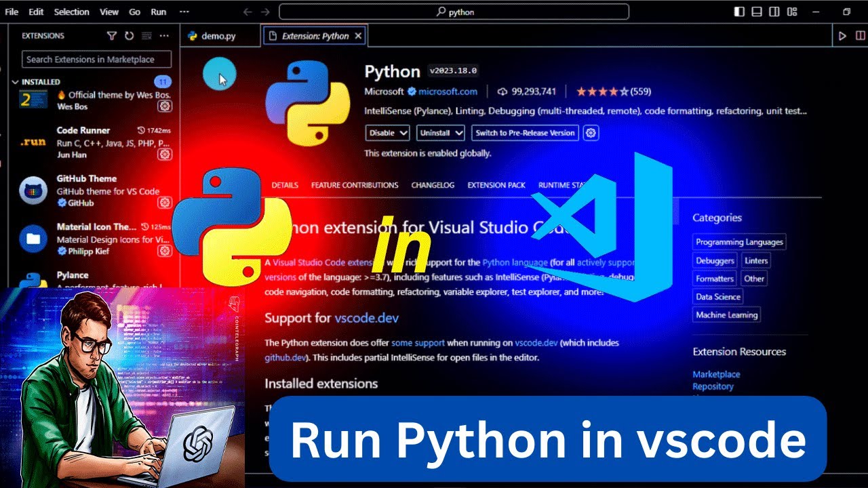Viewport: 868px width, 488px height.
Task: Filter extensions using the funnel icon
Action: (112, 36)
